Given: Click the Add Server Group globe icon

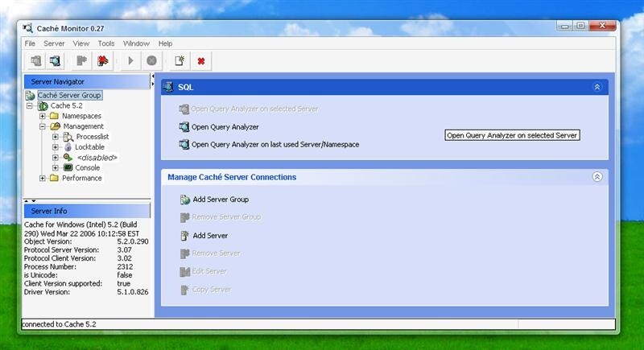Looking at the screenshot, I should point(185,200).
